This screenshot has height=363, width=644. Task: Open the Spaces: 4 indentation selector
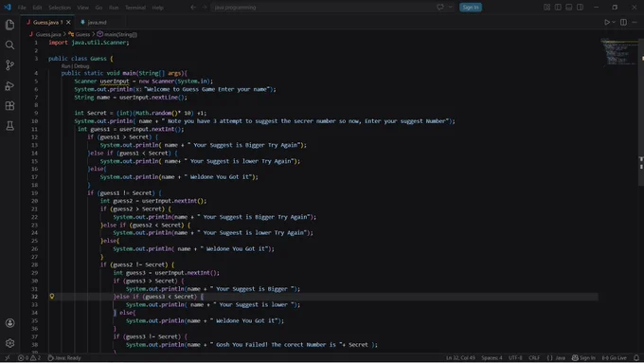pyautogui.click(x=492, y=358)
